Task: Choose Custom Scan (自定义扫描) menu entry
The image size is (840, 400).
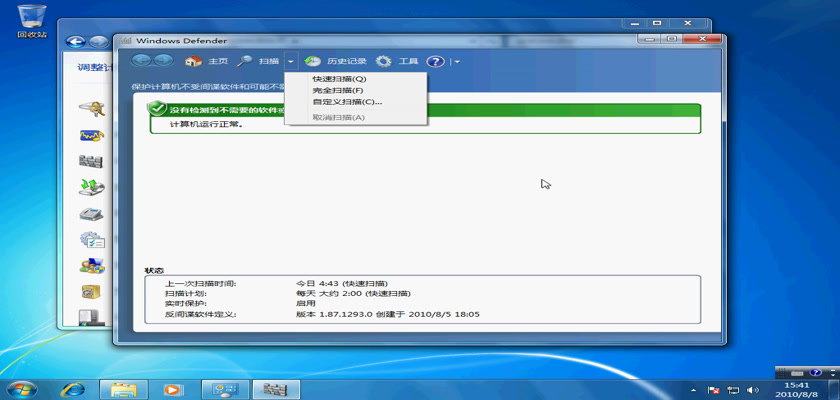Action: (x=346, y=101)
